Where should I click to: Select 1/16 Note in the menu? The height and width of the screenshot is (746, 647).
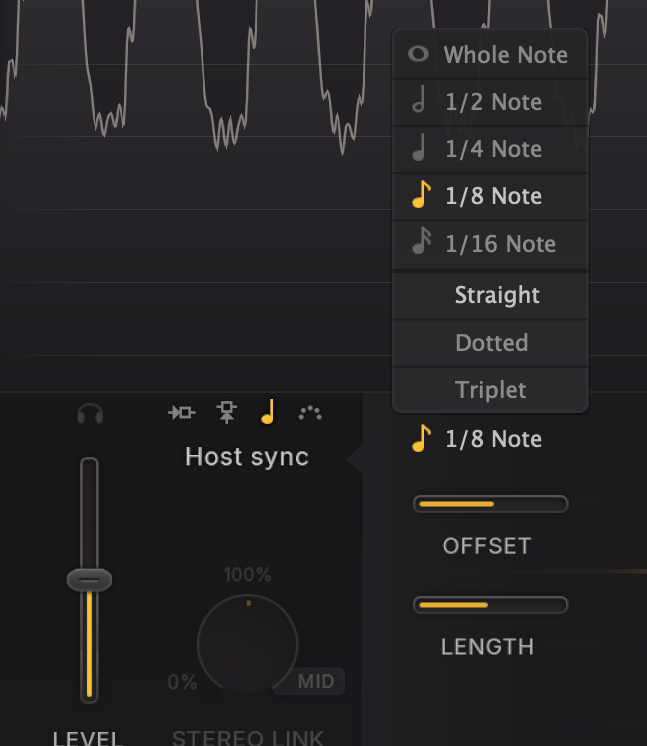coord(490,244)
